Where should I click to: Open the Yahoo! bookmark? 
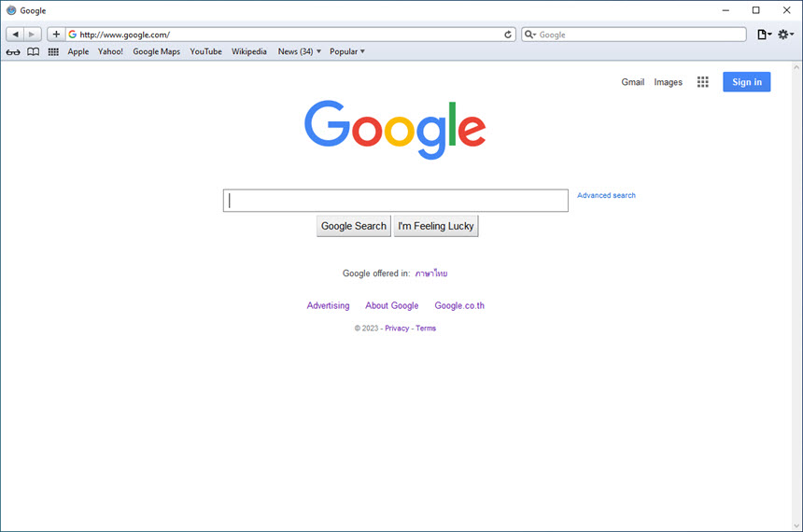tap(110, 51)
